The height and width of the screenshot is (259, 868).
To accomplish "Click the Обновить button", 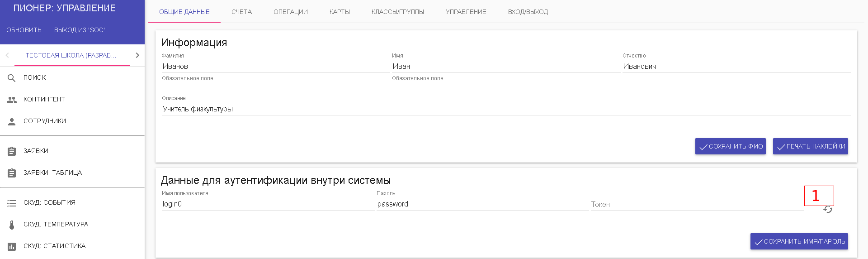I will coord(24,30).
